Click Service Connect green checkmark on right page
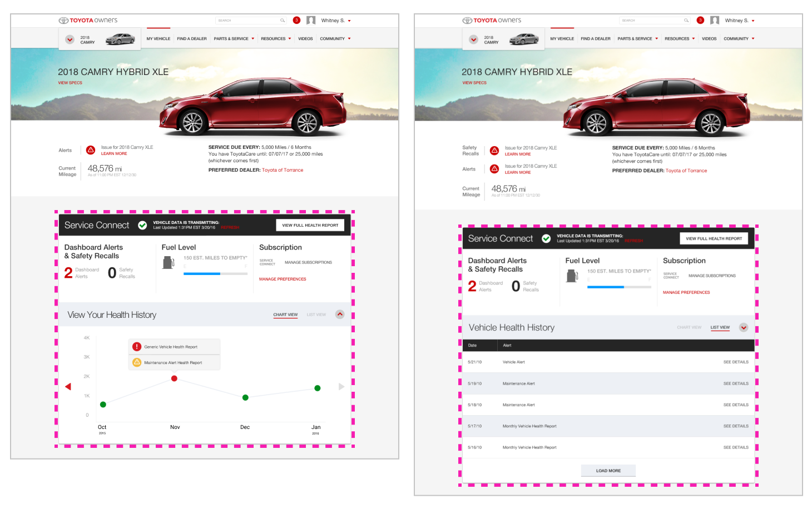The width and height of the screenshot is (812, 509). tap(546, 238)
